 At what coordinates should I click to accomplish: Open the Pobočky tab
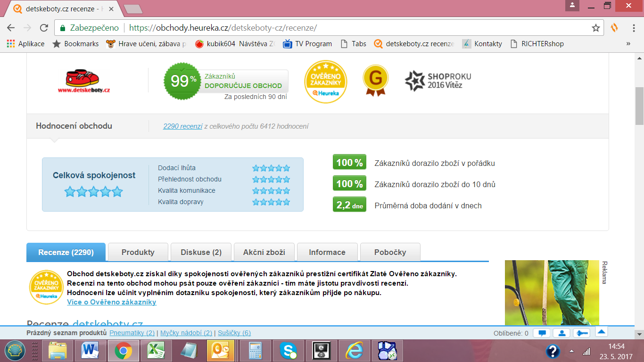pyautogui.click(x=390, y=252)
